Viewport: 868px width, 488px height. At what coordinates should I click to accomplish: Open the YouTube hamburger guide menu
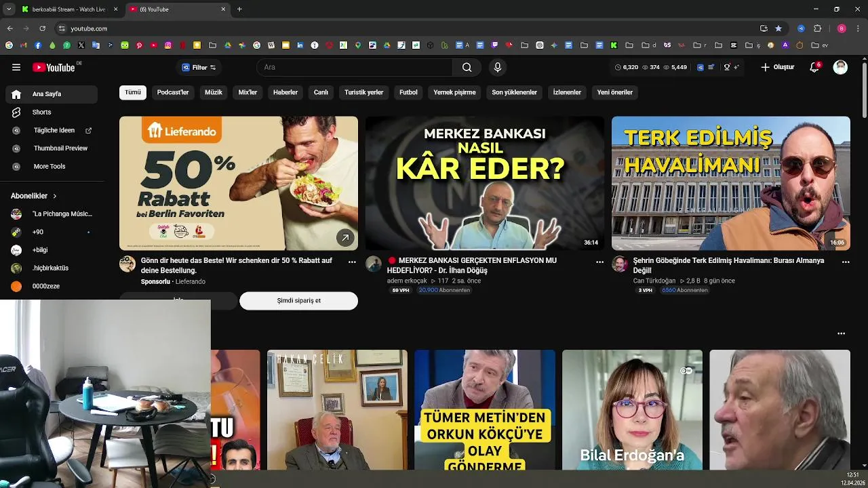(16, 67)
